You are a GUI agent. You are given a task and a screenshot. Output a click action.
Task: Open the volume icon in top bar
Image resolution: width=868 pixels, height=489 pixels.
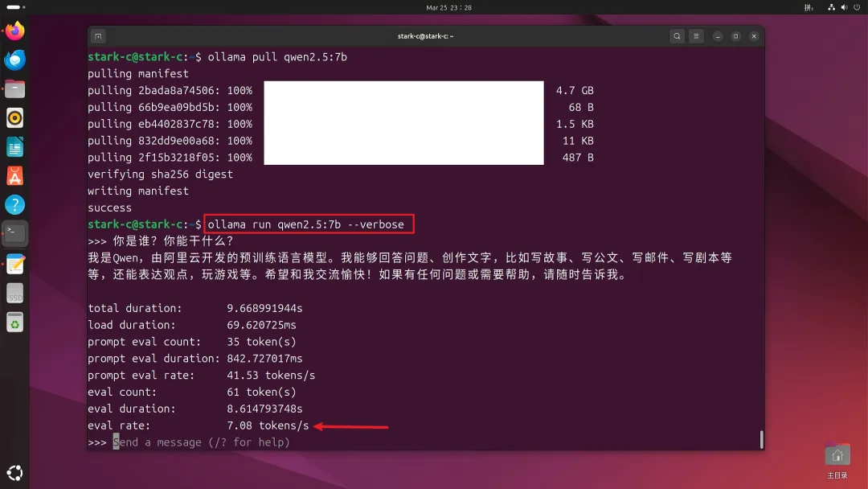point(844,8)
